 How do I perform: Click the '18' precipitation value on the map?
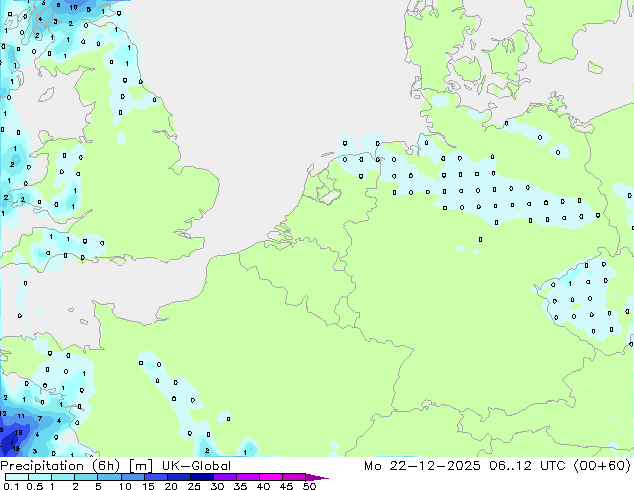(x=19, y=433)
